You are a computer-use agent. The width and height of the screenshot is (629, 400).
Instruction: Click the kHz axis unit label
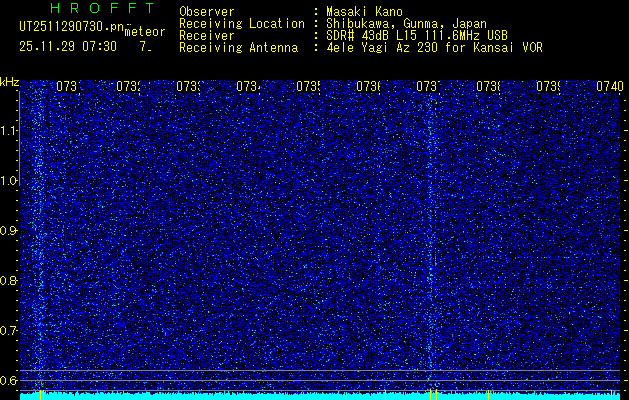[x=10, y=83]
